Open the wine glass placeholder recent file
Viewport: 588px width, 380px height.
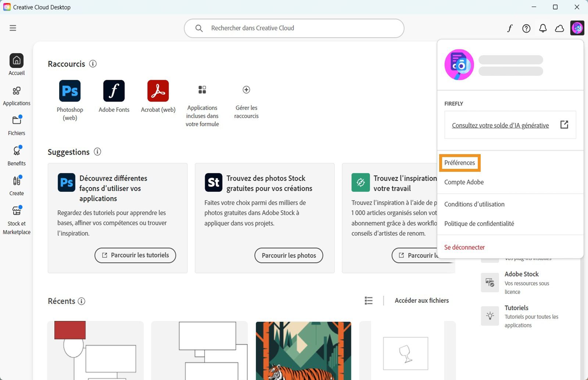tap(407, 351)
